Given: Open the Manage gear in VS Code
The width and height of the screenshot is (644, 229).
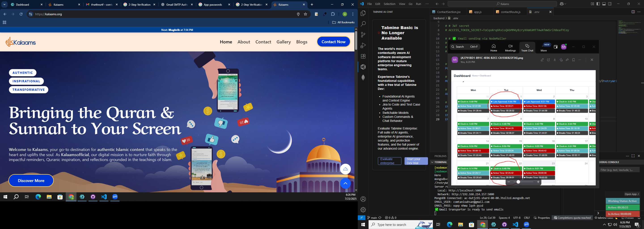Looking at the screenshot, I should pos(363,210).
